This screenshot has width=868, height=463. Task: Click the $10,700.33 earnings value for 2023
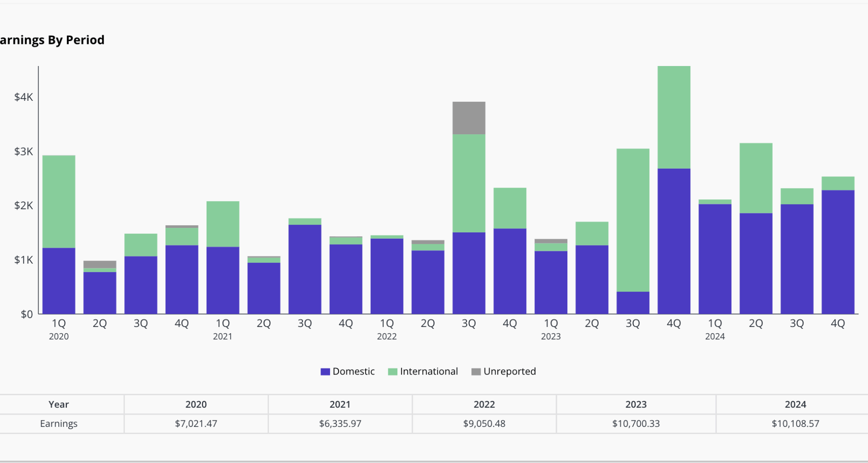tap(636, 424)
